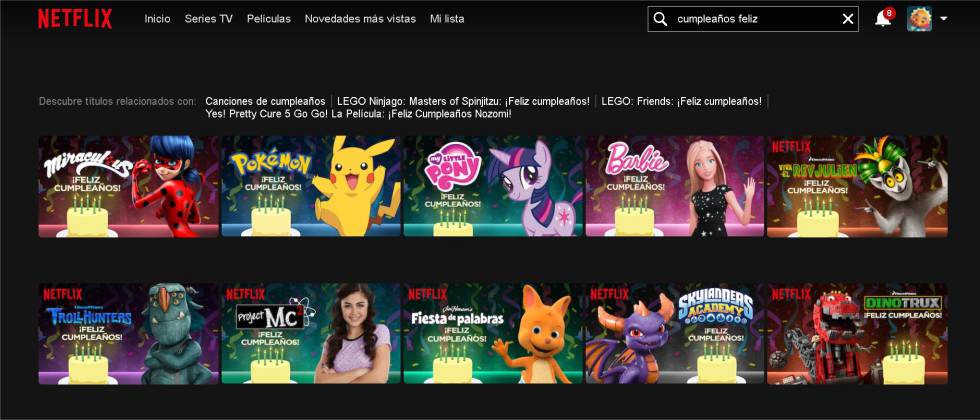The height and width of the screenshot is (420, 980).
Task: Click the search magnifier icon
Action: pyautogui.click(x=660, y=19)
